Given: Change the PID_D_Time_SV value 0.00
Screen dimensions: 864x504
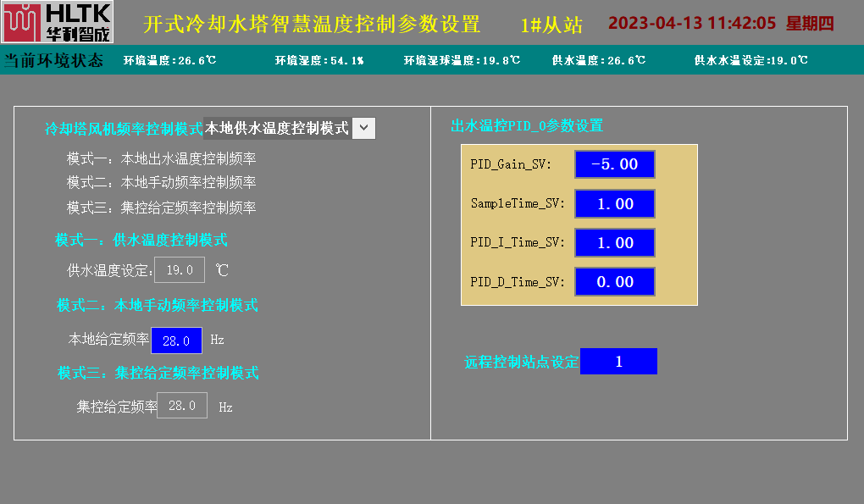Looking at the screenshot, I should pyautogui.click(x=614, y=281).
